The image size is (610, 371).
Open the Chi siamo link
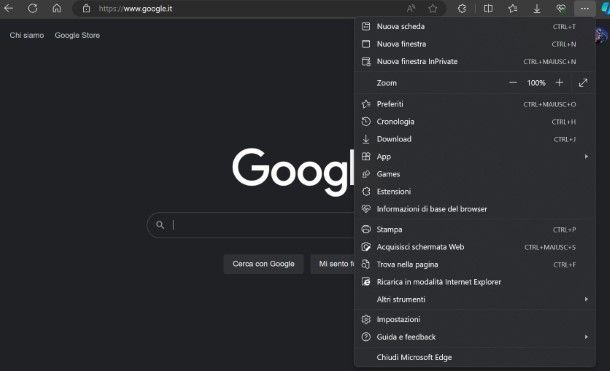click(x=27, y=35)
